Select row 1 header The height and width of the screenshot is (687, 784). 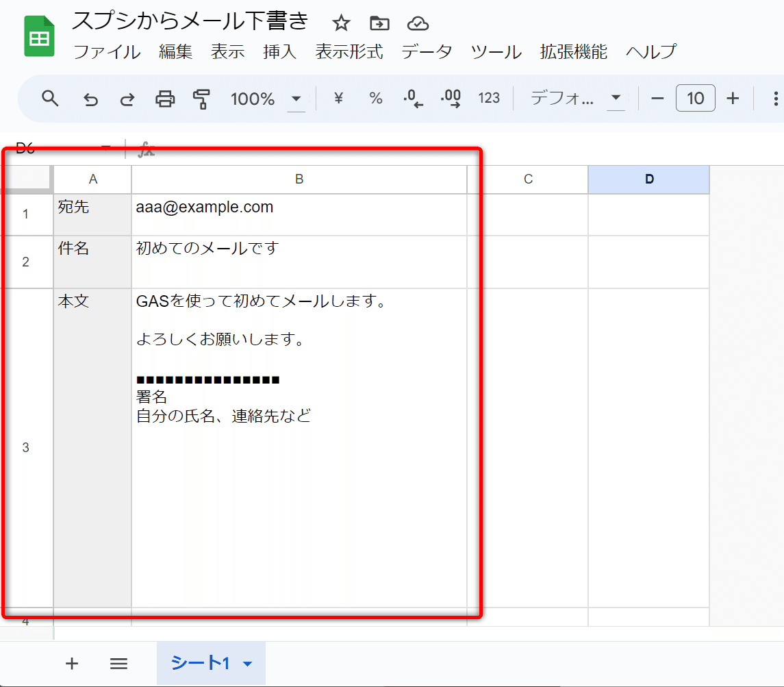coord(26,214)
